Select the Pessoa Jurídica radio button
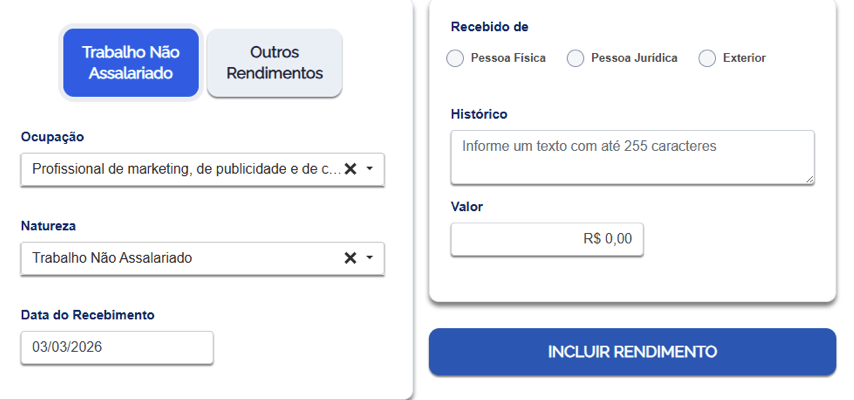854x400 pixels. pyautogui.click(x=575, y=58)
